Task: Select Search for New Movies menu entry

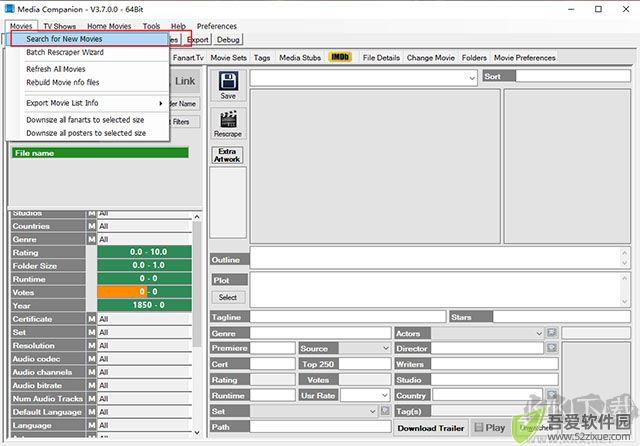Action: point(89,39)
